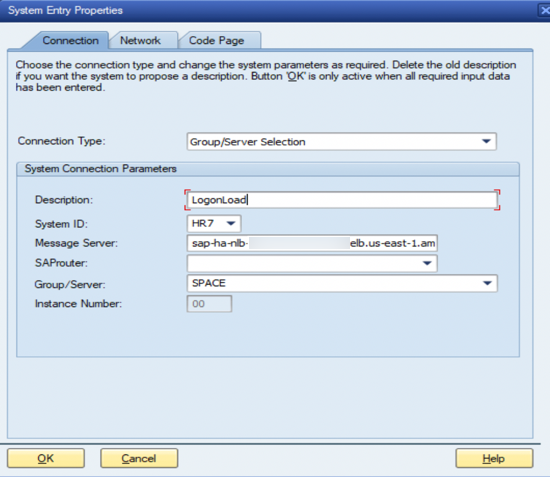The width and height of the screenshot is (550, 477).
Task: Click the Group/Server label
Action: click(70, 284)
